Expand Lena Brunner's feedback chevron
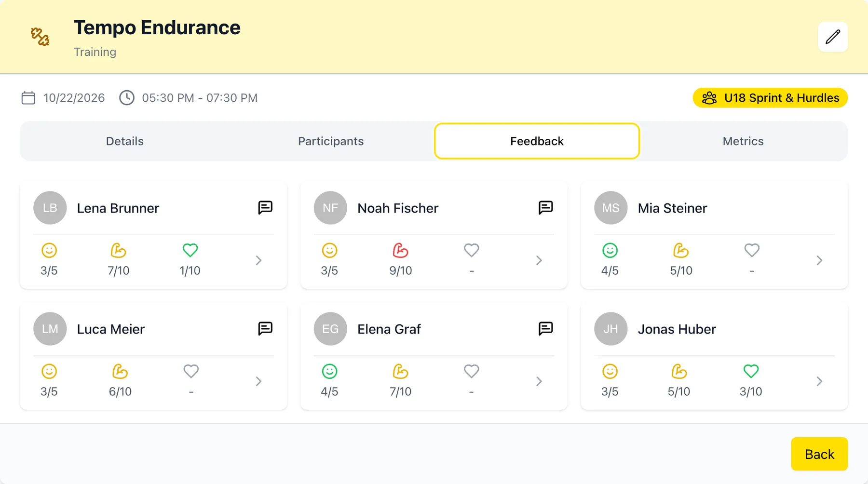 pos(258,260)
